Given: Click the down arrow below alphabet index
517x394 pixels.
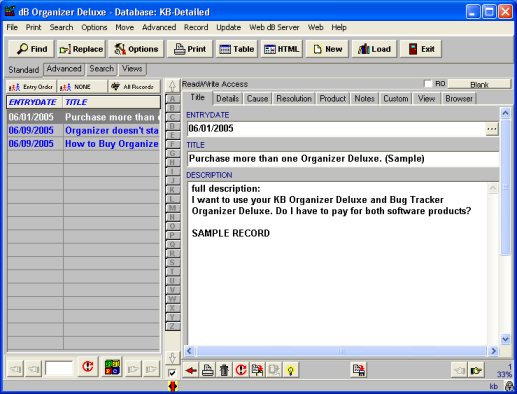Looking at the screenshot, I should (172, 358).
